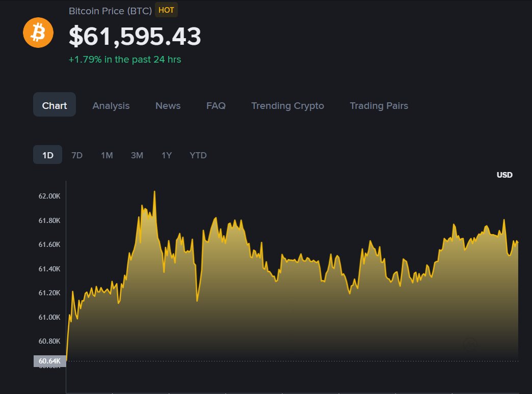Go to the FAQ tab
The height and width of the screenshot is (394, 532).
[216, 105]
